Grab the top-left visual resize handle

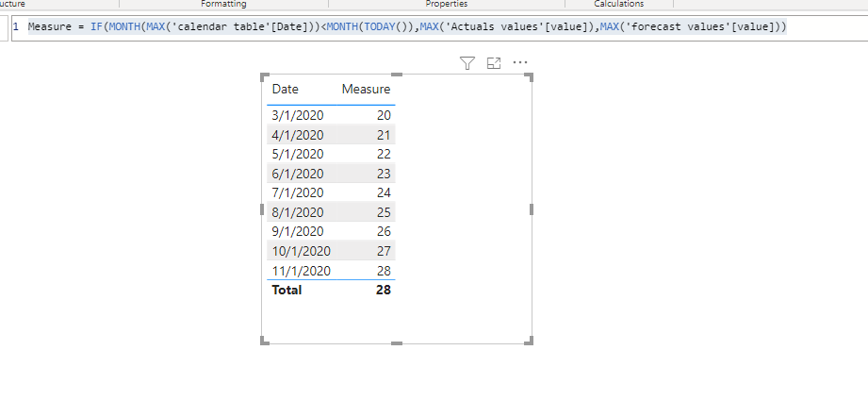[265, 77]
